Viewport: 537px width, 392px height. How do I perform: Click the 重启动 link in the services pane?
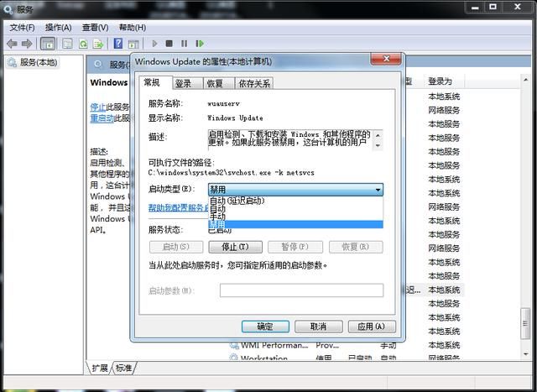click(102, 118)
